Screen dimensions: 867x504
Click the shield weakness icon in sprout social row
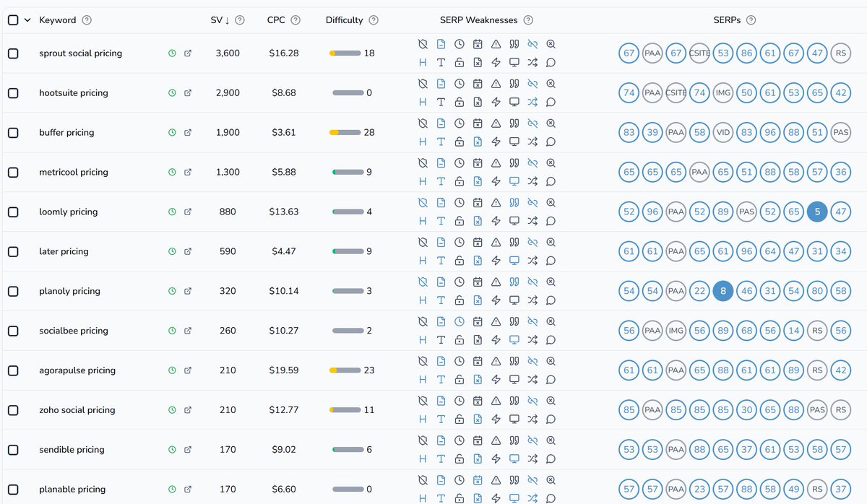point(423,44)
